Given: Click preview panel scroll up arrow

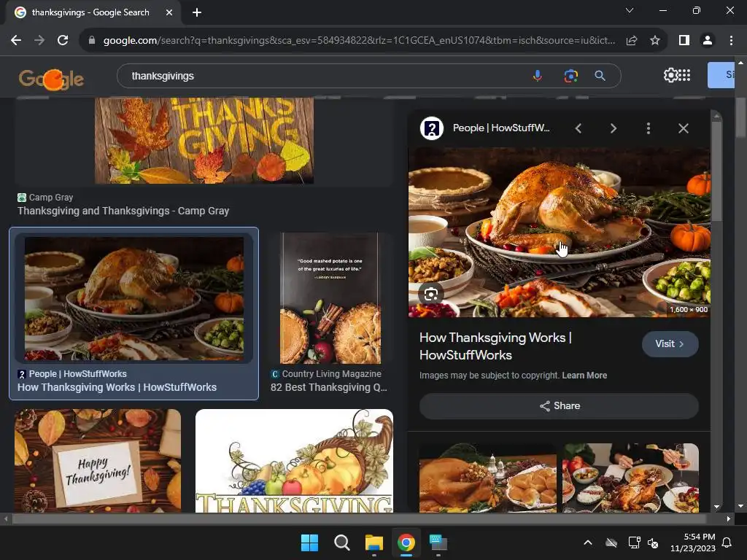Looking at the screenshot, I should point(716,116).
